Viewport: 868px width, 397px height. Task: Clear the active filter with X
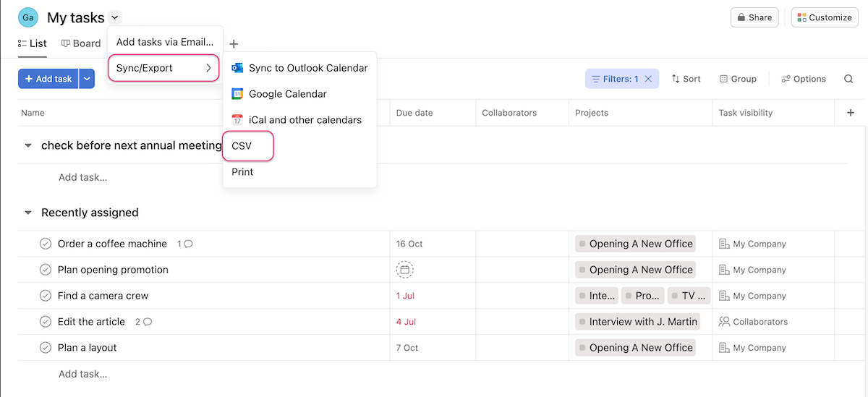coord(649,79)
